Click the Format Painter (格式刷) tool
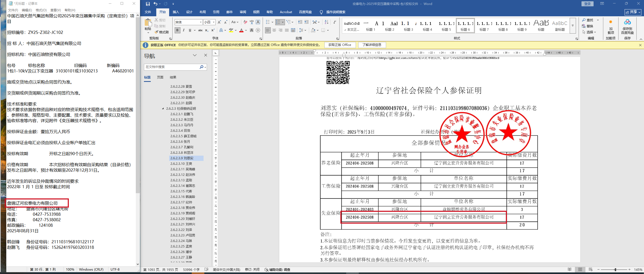 coord(162,32)
